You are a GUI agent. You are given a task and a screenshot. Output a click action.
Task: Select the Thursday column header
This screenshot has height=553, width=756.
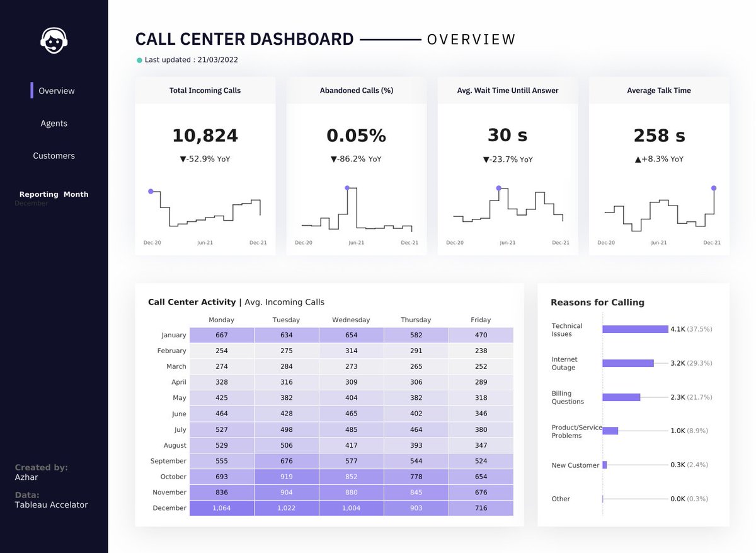(x=416, y=320)
